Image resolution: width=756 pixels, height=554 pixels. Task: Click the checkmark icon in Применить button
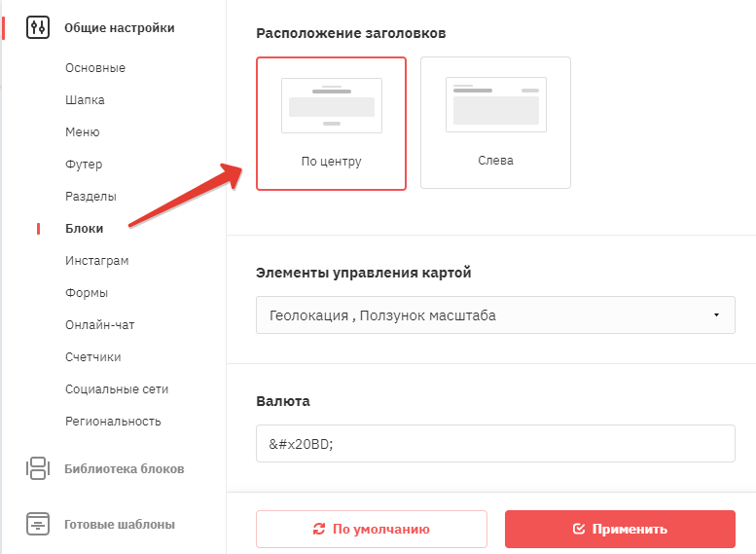point(579,529)
